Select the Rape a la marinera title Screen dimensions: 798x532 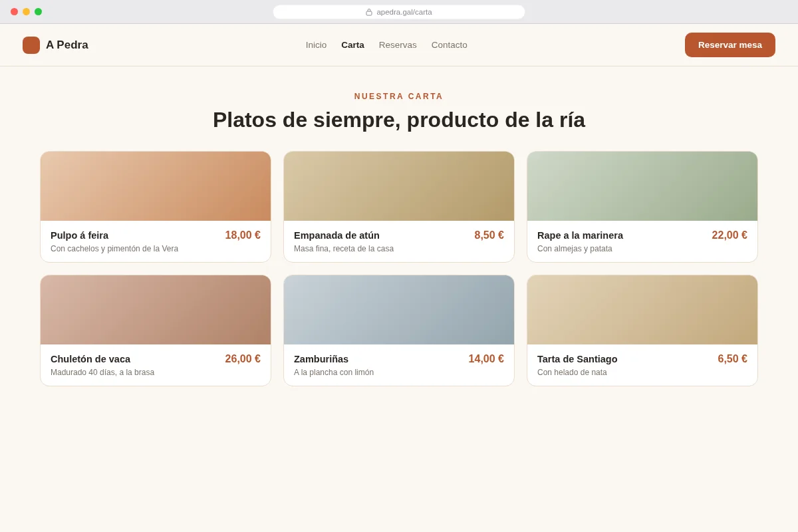point(580,235)
